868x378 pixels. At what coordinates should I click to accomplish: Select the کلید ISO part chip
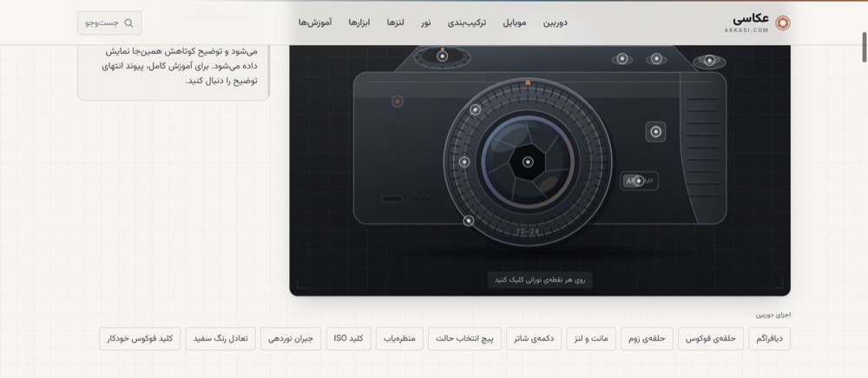click(x=349, y=339)
